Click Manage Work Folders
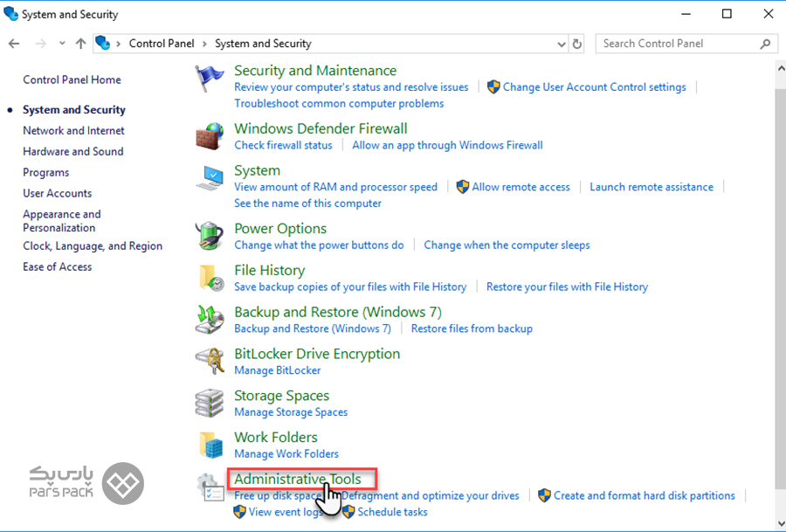786x532 pixels. (x=286, y=453)
